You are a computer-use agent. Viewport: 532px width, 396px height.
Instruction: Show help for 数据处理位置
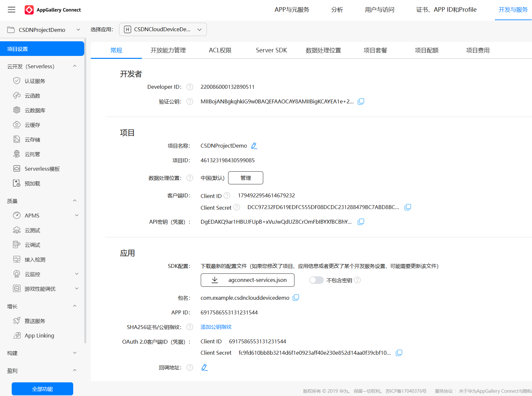pyautogui.click(x=190, y=178)
